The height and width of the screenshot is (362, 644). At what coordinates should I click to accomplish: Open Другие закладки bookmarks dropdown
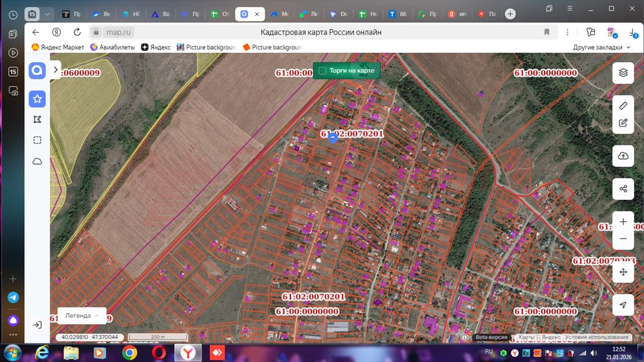(601, 47)
